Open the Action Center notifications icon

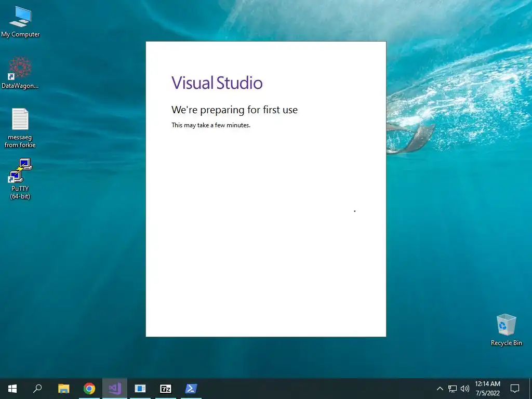coord(515,389)
